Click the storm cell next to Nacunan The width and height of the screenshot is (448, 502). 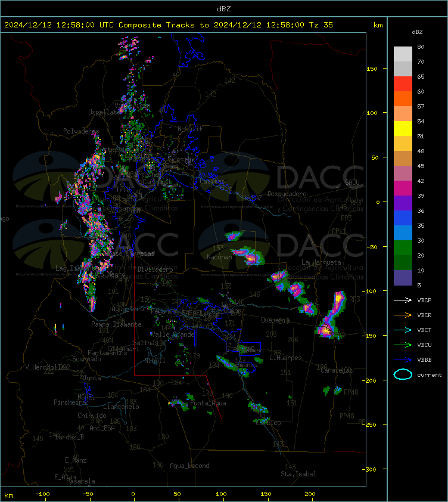point(249,256)
